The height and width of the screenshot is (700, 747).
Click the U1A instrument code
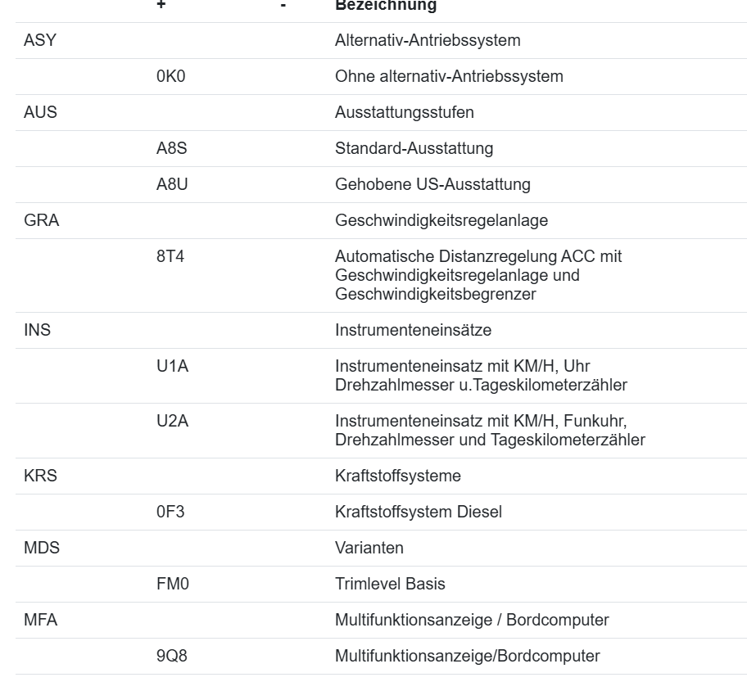[173, 366]
